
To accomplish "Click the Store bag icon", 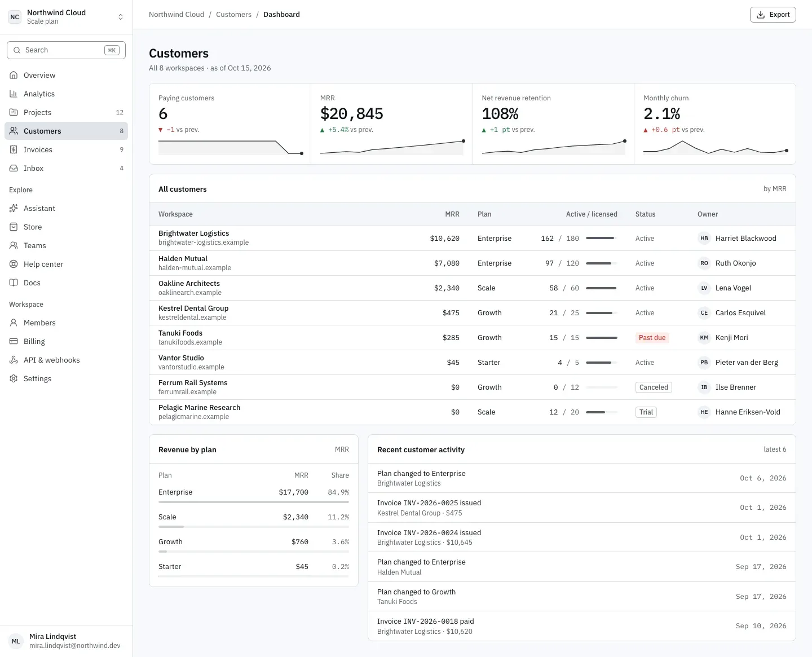I will tap(14, 227).
